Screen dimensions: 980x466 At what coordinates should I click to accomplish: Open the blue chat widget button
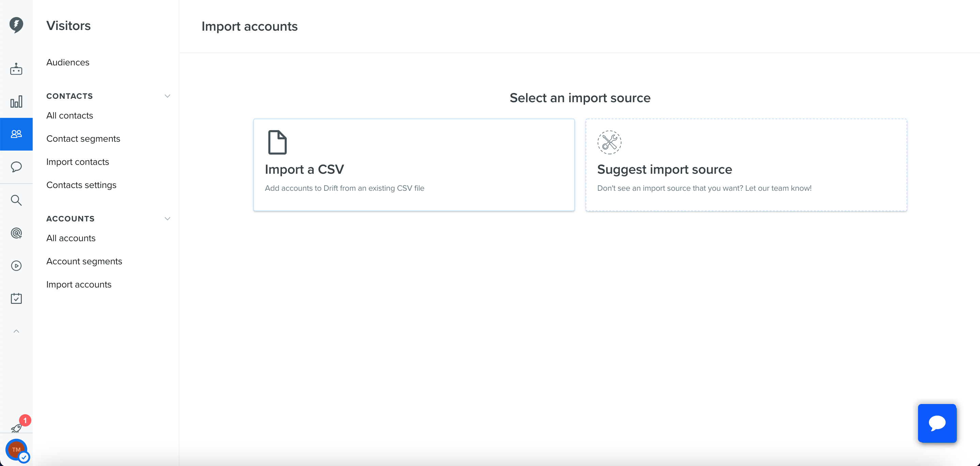(x=937, y=423)
